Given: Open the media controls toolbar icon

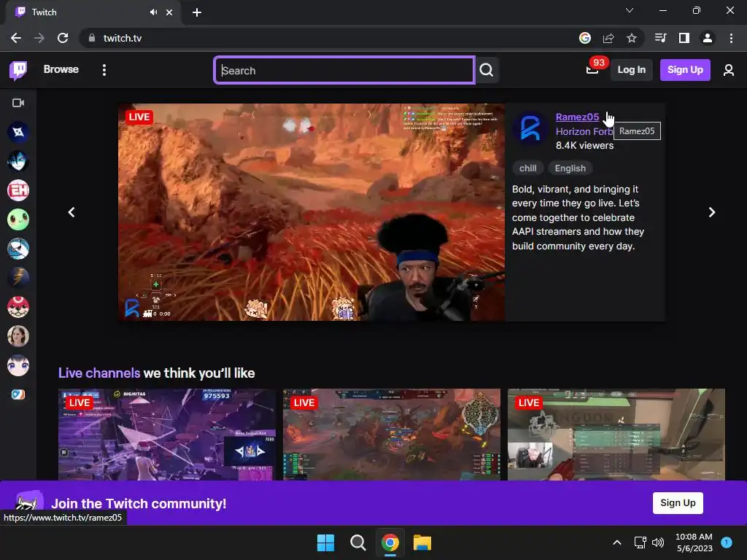Looking at the screenshot, I should [661, 38].
